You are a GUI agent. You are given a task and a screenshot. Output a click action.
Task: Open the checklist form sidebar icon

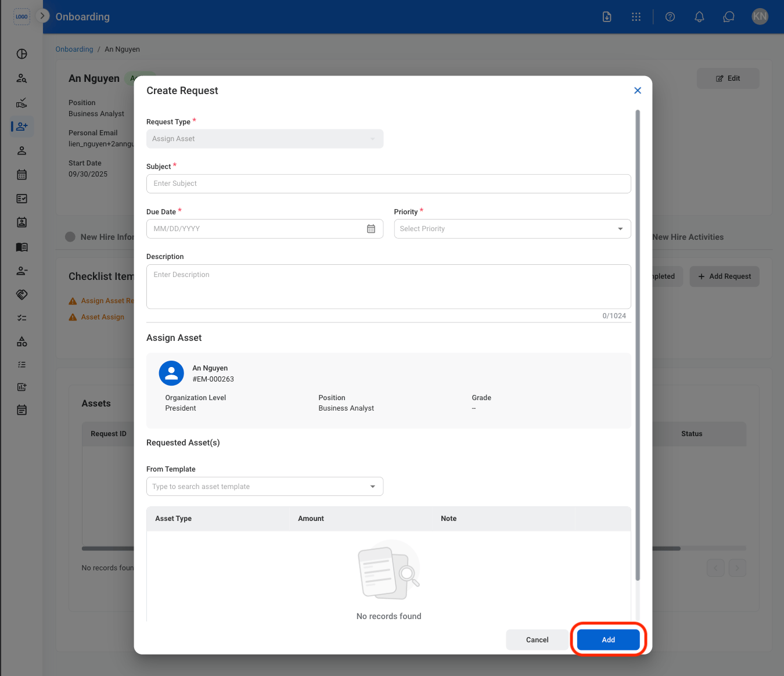click(21, 199)
